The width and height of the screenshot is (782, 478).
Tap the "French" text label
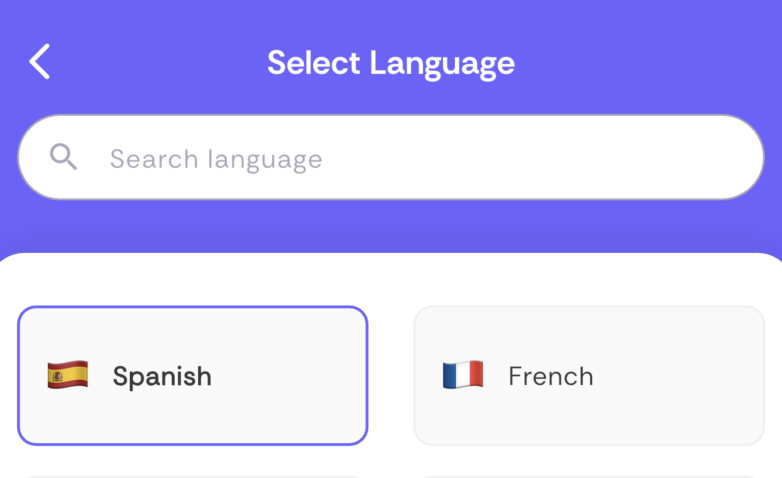[550, 376]
